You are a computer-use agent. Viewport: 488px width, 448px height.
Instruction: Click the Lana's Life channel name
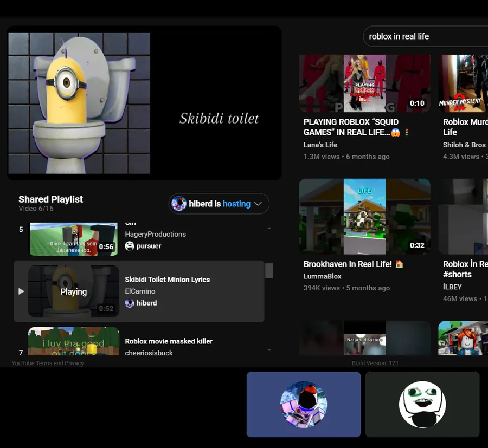[320, 145]
